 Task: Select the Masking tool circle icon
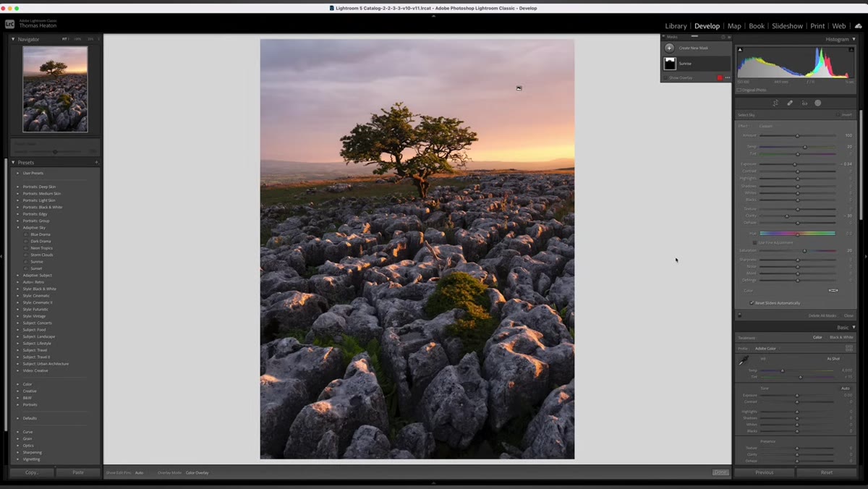(x=818, y=103)
